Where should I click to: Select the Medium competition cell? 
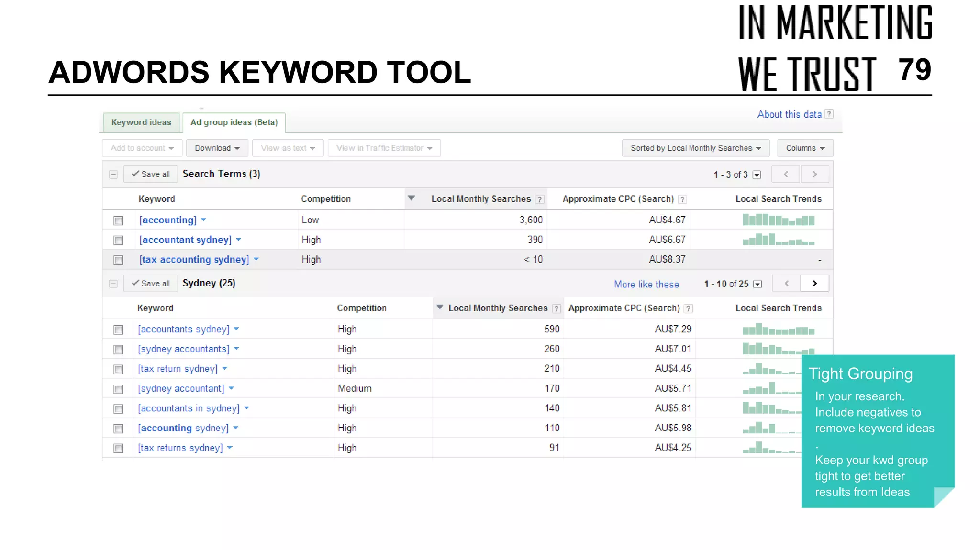[x=355, y=388]
